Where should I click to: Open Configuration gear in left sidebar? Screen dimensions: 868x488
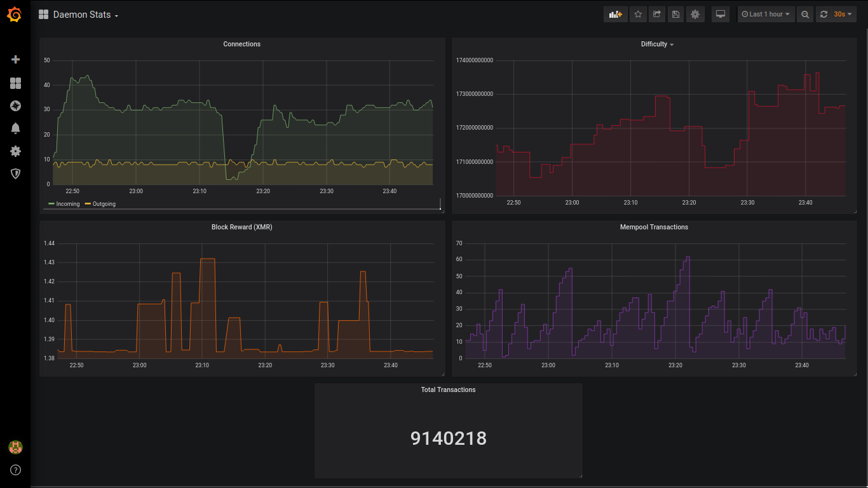[x=15, y=151]
